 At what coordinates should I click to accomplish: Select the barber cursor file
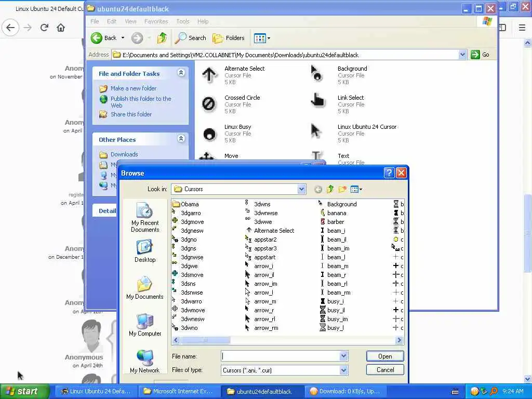coord(332,222)
